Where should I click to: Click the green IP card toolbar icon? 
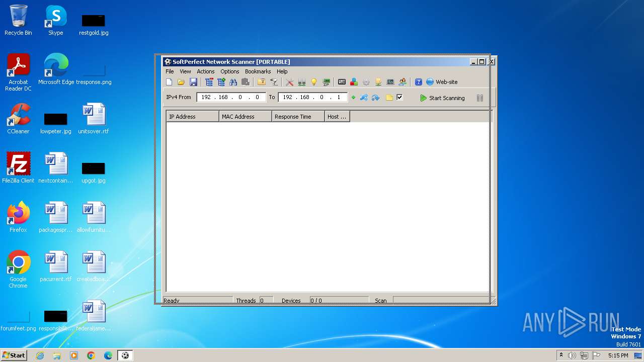pos(326,82)
